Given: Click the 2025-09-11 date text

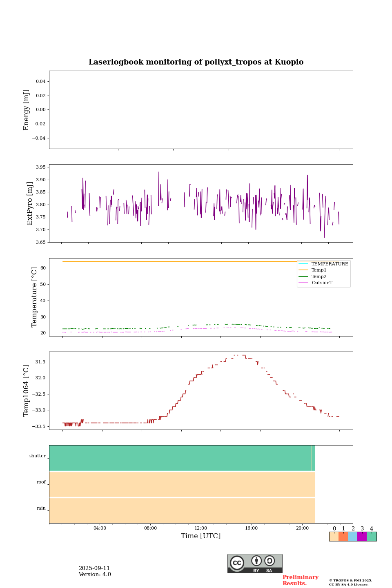Looking at the screenshot, I should click(x=94, y=568).
